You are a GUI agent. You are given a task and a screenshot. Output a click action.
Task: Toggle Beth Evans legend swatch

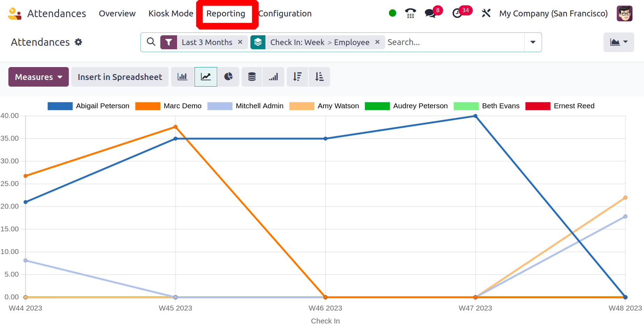pyautogui.click(x=466, y=106)
